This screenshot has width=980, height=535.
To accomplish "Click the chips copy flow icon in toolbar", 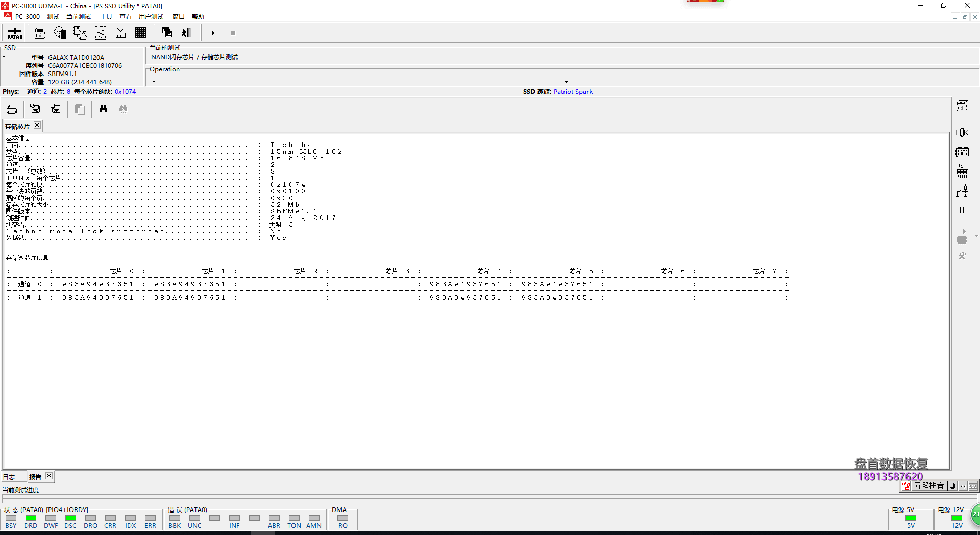I will point(80,33).
